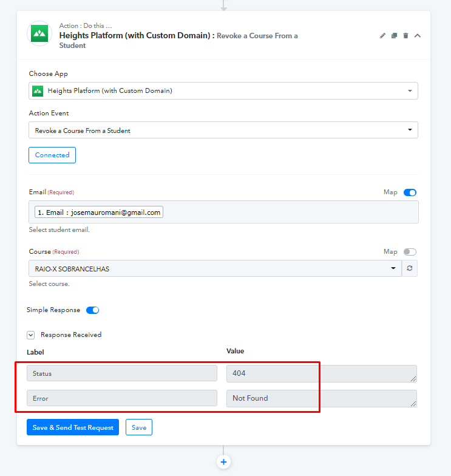
Task: Collapse the Response Received section
Action: point(30,335)
